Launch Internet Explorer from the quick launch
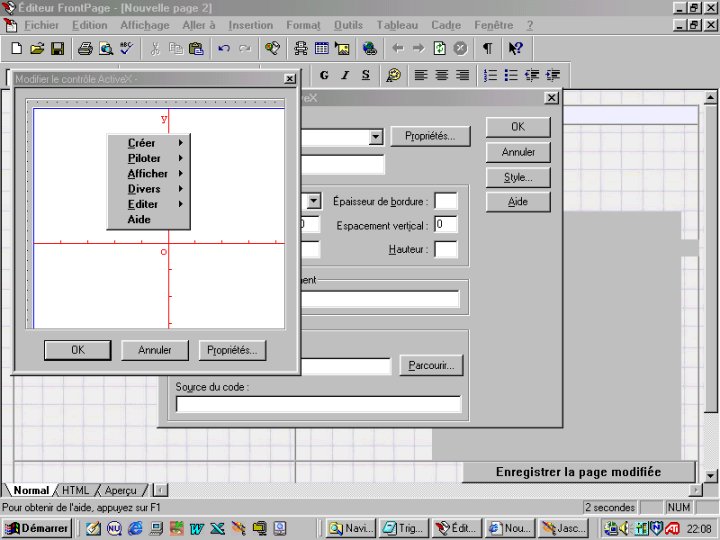 (135, 529)
